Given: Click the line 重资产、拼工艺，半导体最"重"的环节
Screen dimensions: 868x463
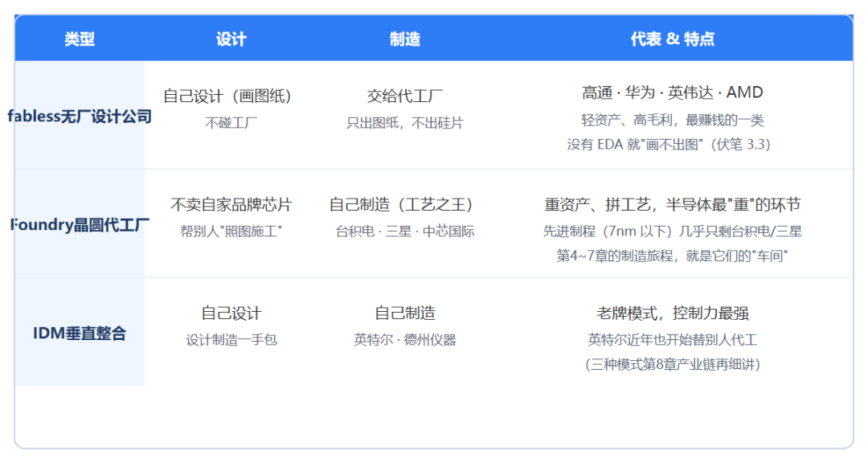Looking at the screenshot, I should (x=673, y=204).
